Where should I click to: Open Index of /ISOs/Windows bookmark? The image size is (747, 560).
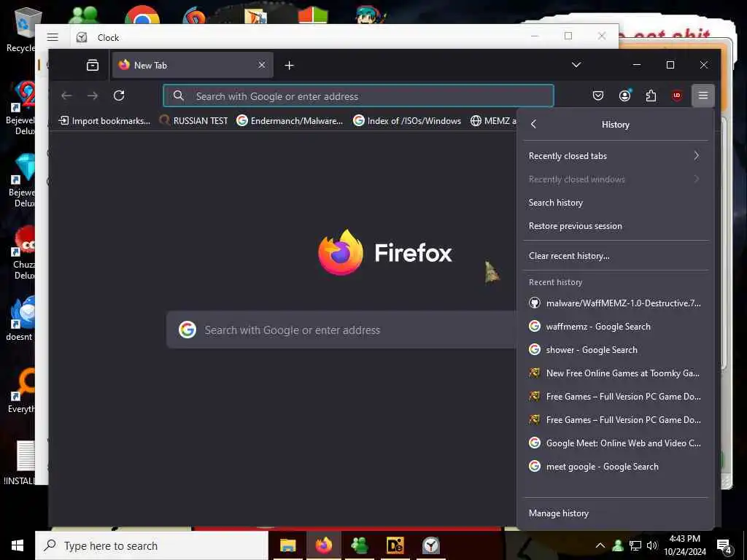click(x=407, y=121)
